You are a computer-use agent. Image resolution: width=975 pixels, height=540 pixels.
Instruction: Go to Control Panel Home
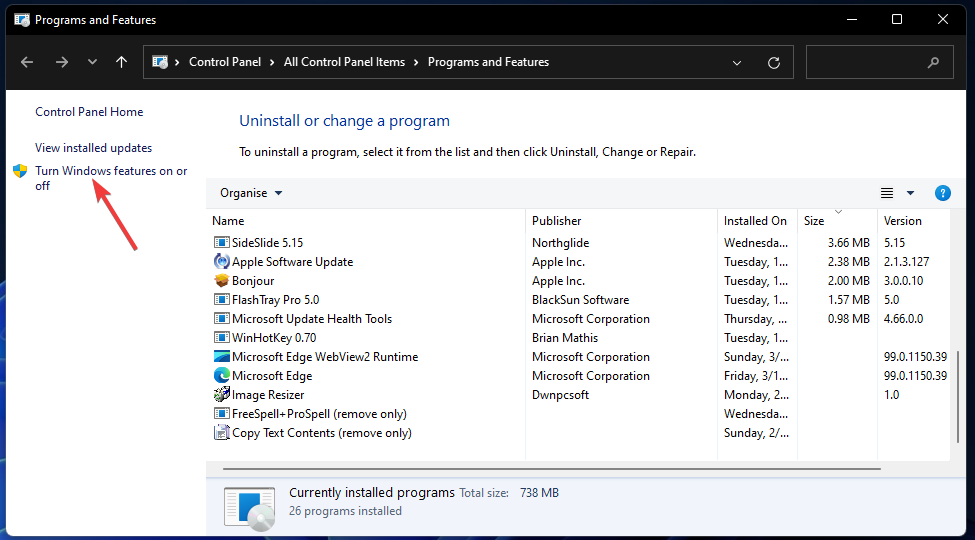coord(89,112)
